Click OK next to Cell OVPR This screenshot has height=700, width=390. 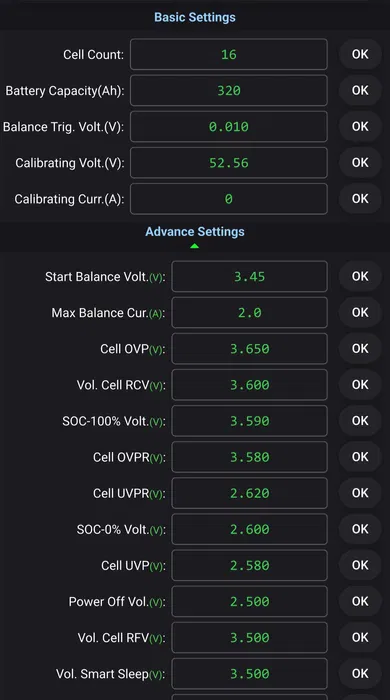tap(360, 458)
